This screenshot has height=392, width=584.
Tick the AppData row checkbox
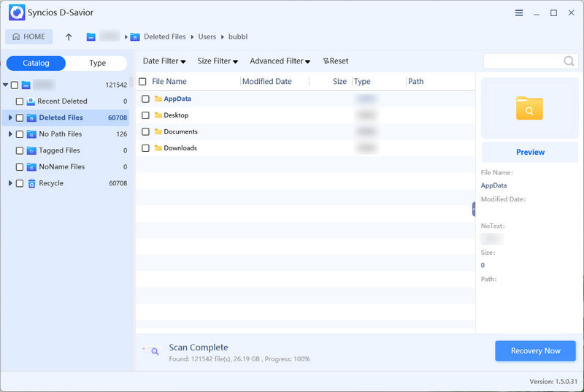point(145,99)
